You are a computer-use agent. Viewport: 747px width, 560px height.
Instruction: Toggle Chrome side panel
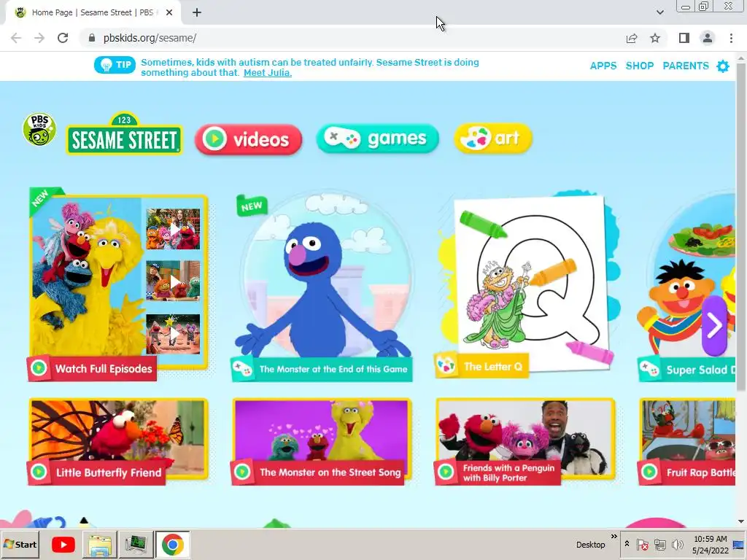[684, 38]
